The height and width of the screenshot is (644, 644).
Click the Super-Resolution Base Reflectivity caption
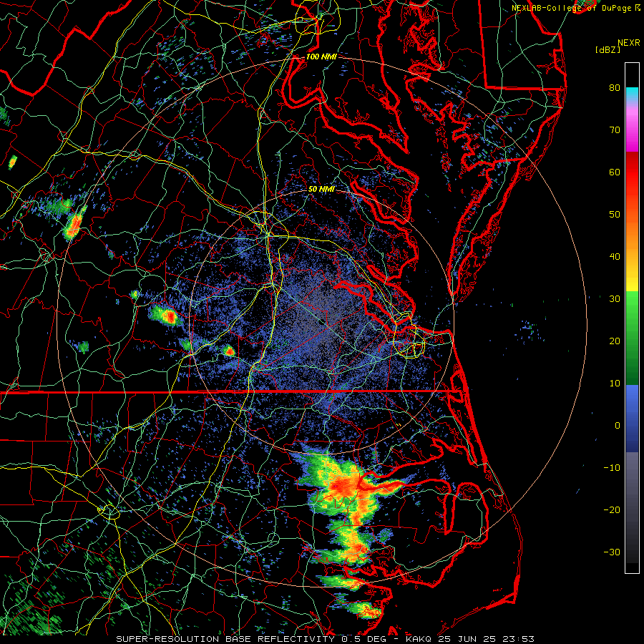326,639
